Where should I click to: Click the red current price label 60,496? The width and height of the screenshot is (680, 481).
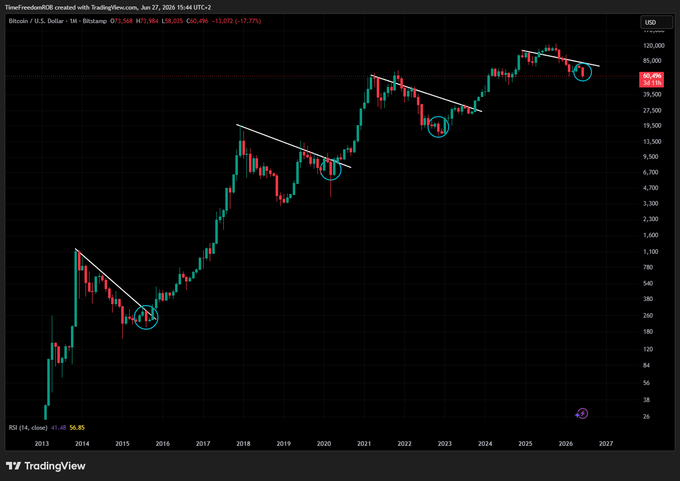[x=652, y=76]
